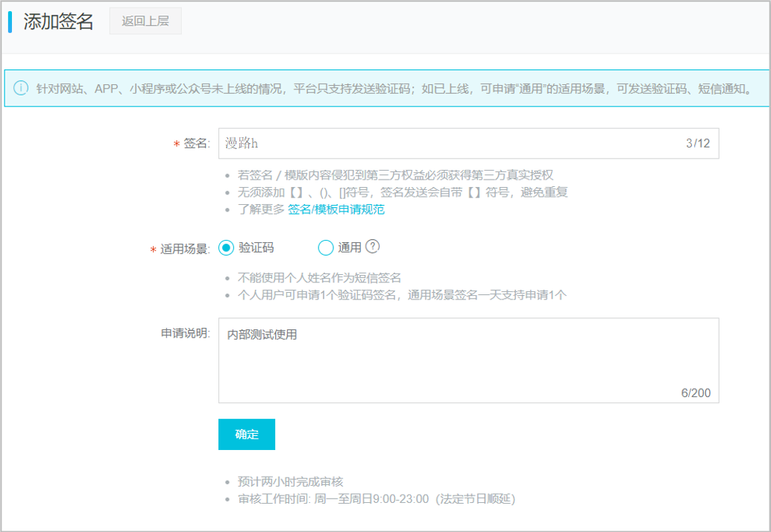Image resolution: width=771 pixels, height=532 pixels.
Task: Click the 适用场景 field label
Action: [x=184, y=249]
